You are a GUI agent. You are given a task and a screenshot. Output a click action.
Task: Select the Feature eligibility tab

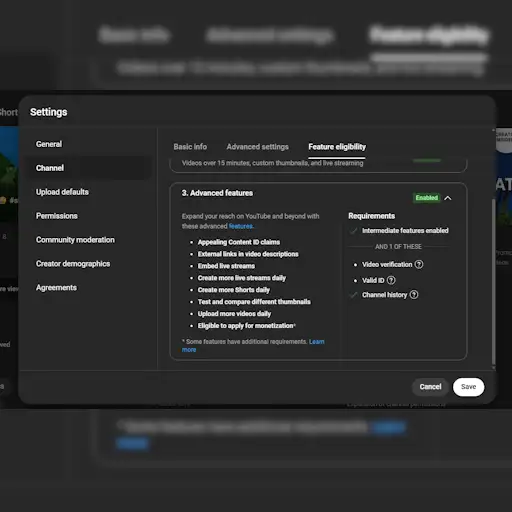tap(337, 147)
